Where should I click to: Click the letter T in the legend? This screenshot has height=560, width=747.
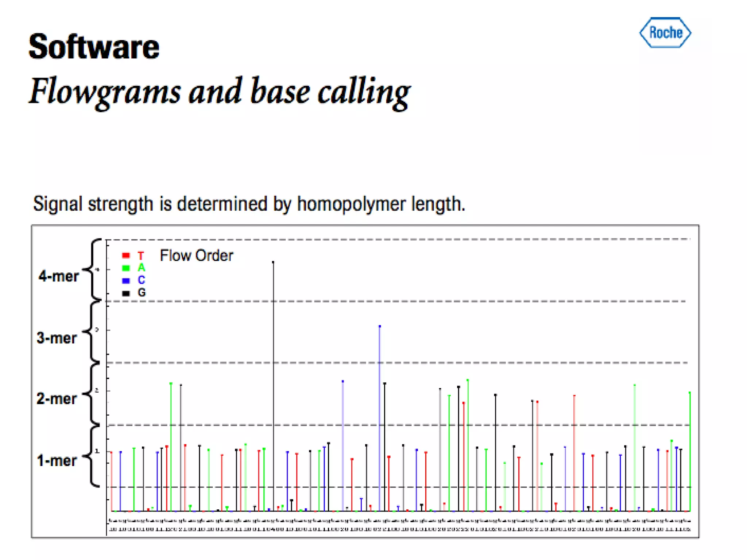(x=141, y=256)
